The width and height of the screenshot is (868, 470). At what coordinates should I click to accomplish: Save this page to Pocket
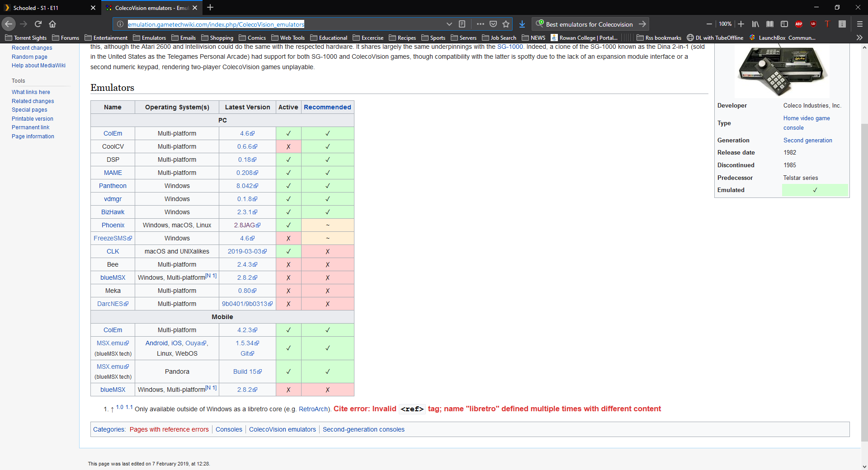coord(493,24)
